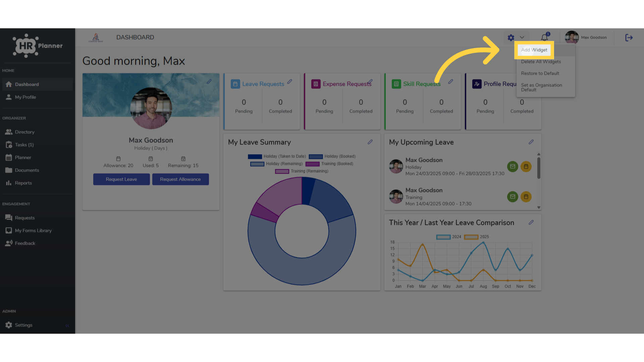Edit the Leave Comparison widget
644x362 pixels.
point(531,223)
